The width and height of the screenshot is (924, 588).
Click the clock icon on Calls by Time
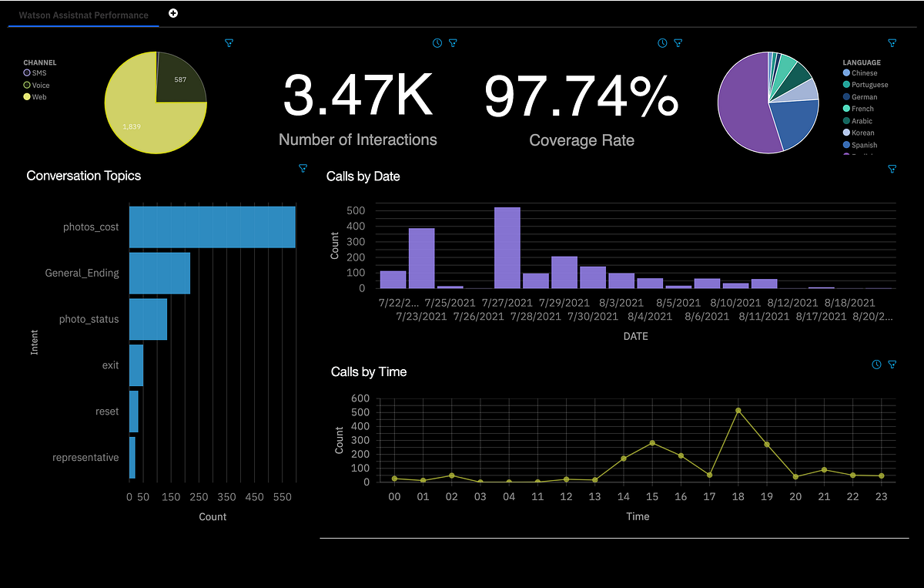pyautogui.click(x=877, y=364)
